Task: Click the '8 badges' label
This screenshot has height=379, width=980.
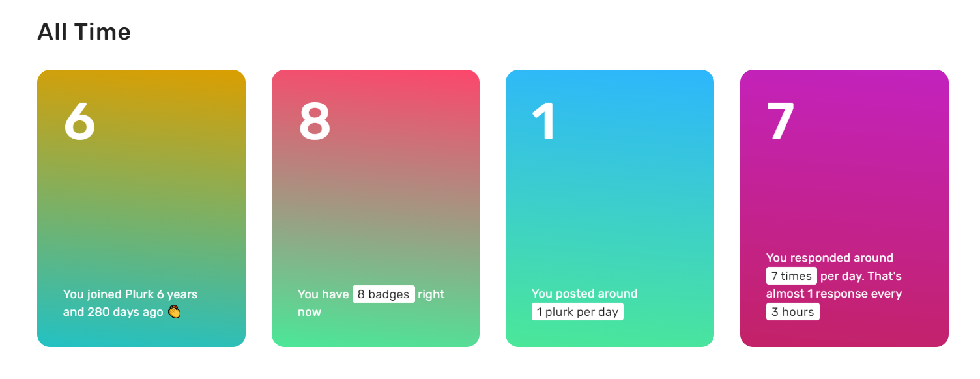Action: click(384, 294)
